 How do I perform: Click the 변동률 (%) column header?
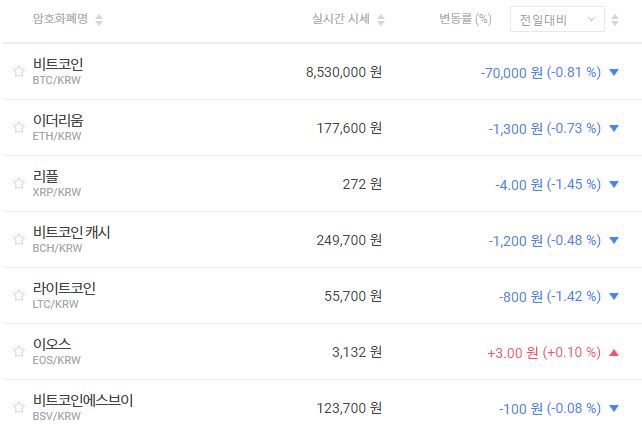[465, 19]
